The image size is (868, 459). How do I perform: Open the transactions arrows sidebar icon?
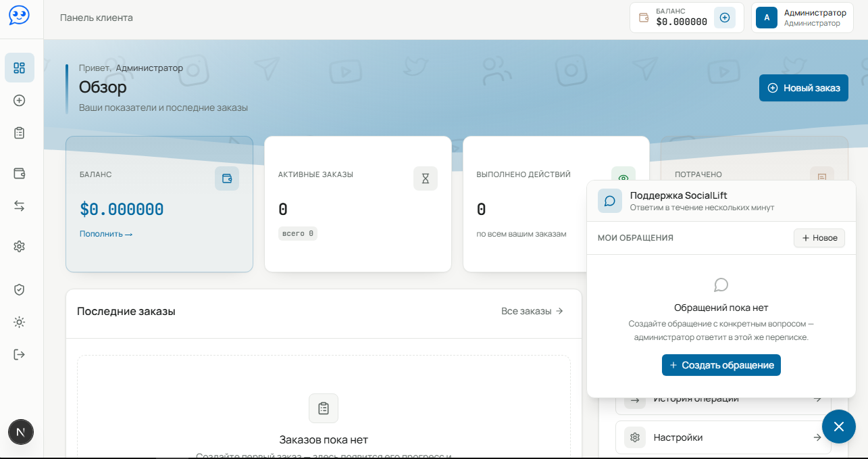click(20, 206)
